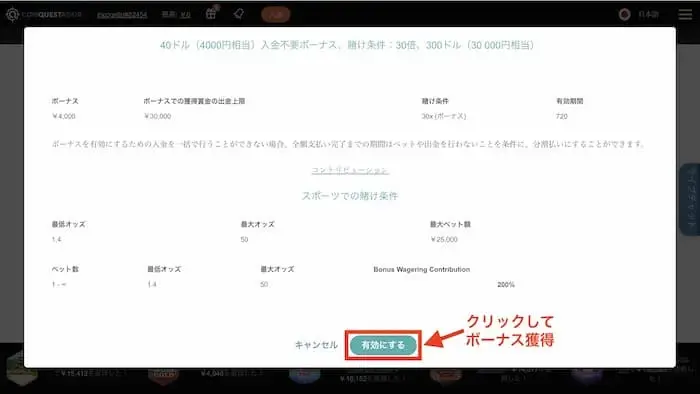Screen dimensions: 700x394
Task: Click the ボーナスでの獲得賞金の出金上限 label
Action: click(194, 101)
